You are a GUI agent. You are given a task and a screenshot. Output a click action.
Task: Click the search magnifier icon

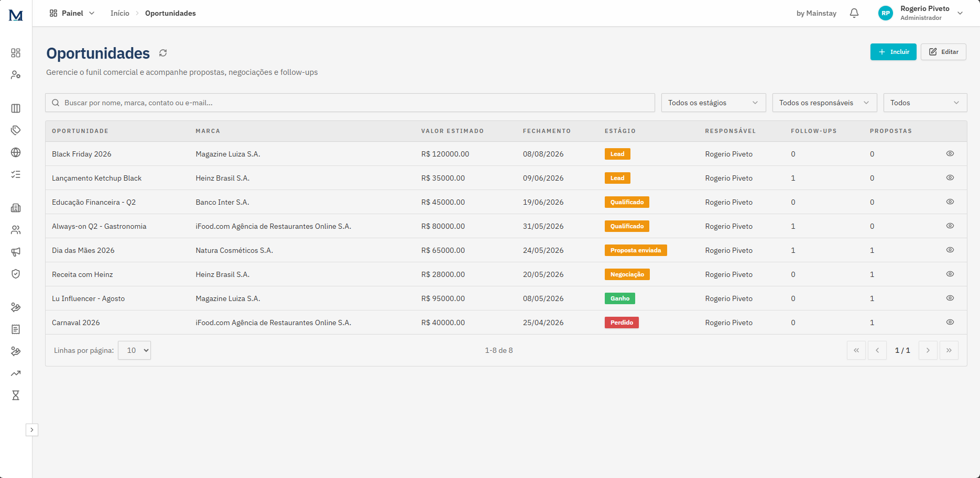point(56,103)
